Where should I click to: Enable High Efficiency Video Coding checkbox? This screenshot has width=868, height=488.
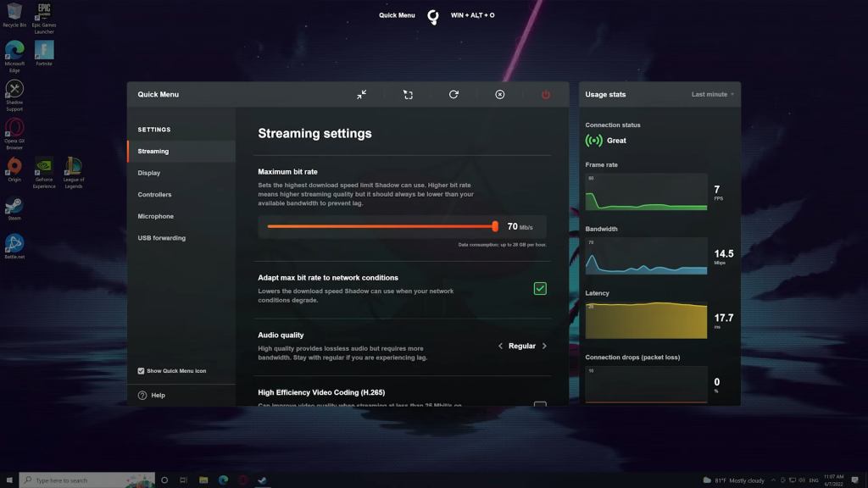[540, 404]
